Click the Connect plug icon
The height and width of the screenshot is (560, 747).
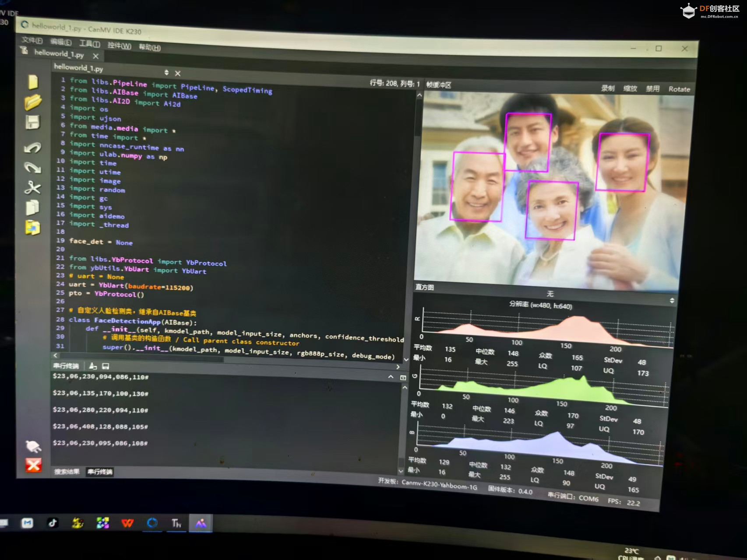coord(33,446)
